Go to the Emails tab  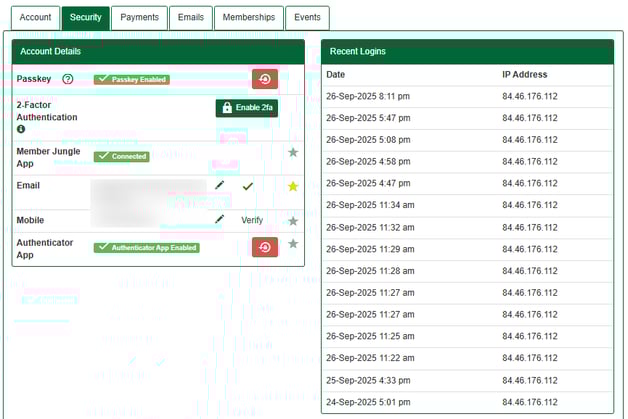click(x=190, y=17)
